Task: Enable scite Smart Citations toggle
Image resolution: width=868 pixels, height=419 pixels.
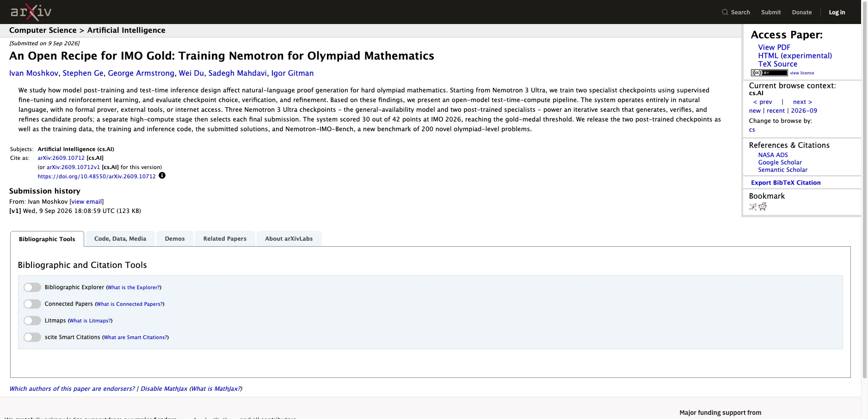Action: [x=32, y=337]
